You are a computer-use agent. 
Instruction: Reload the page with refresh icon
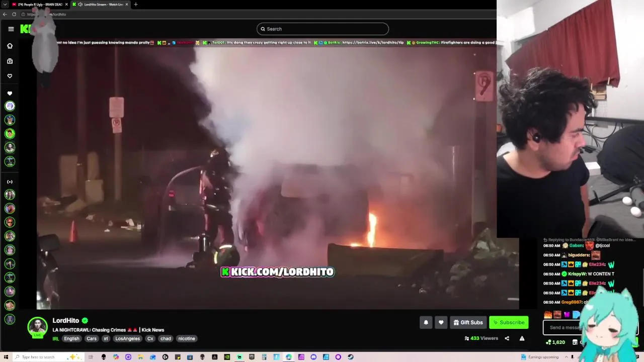tap(14, 14)
